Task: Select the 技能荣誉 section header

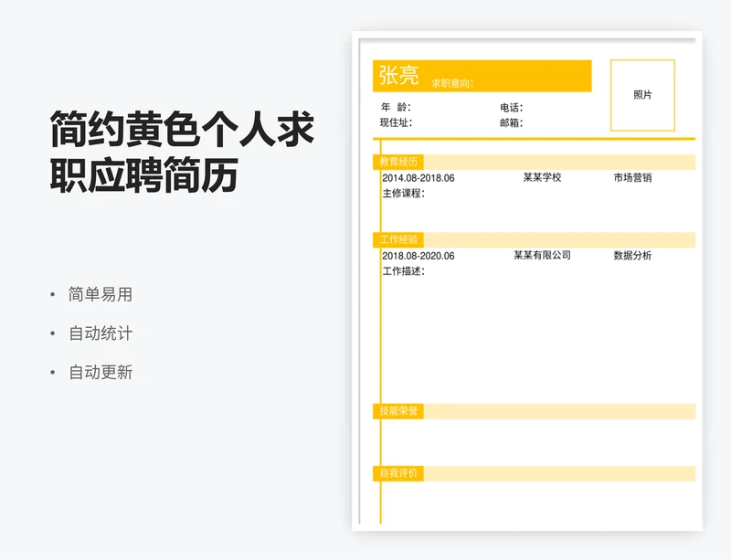Action: point(398,411)
